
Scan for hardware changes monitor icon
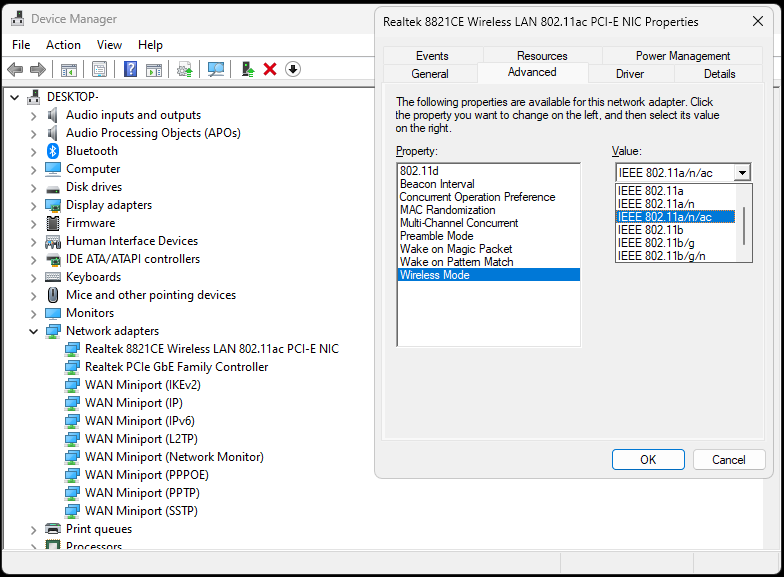coord(216,69)
